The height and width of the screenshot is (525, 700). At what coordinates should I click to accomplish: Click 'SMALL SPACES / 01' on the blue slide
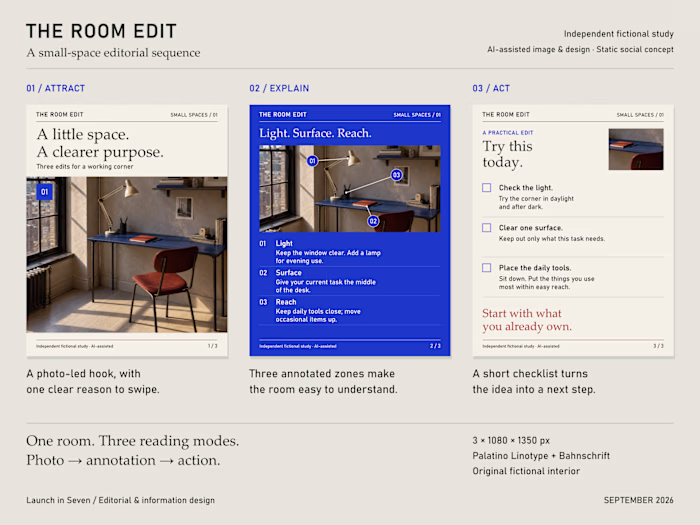pos(417,115)
